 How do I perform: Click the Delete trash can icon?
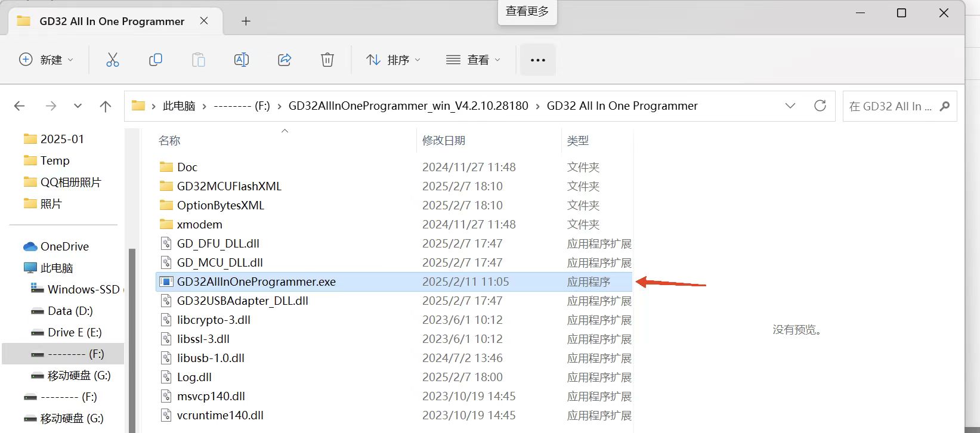[327, 60]
